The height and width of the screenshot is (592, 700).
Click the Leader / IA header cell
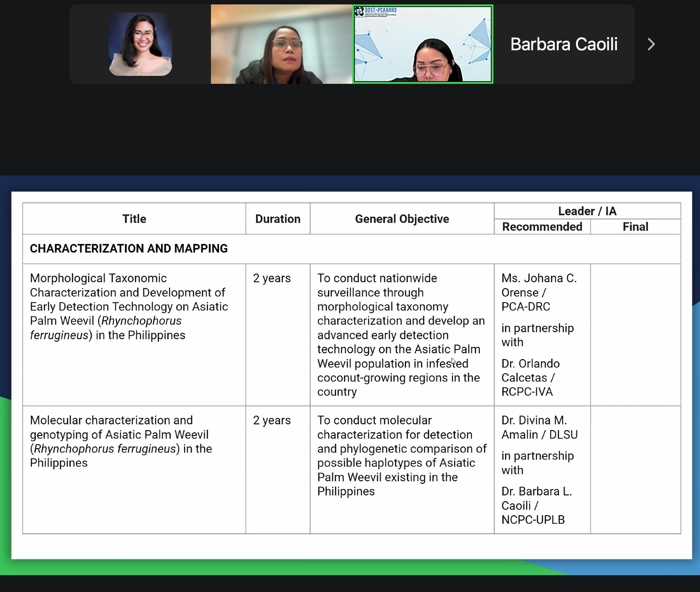click(587, 211)
